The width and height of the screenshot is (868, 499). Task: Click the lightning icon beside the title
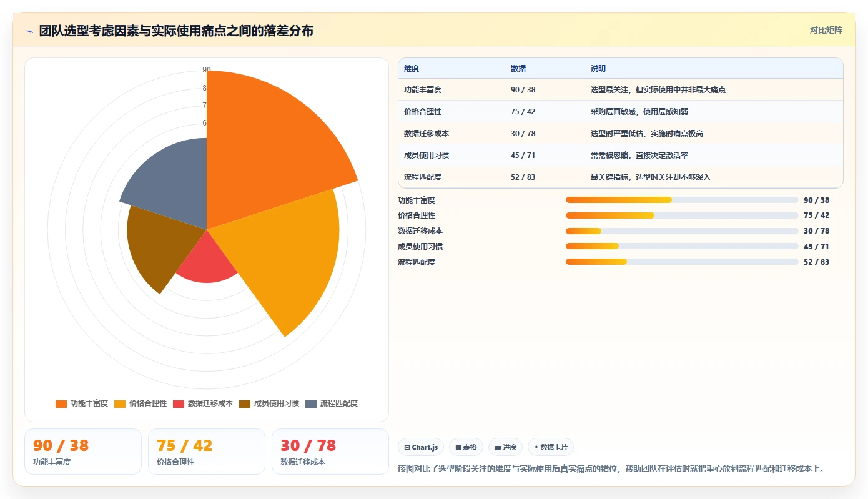tap(30, 31)
